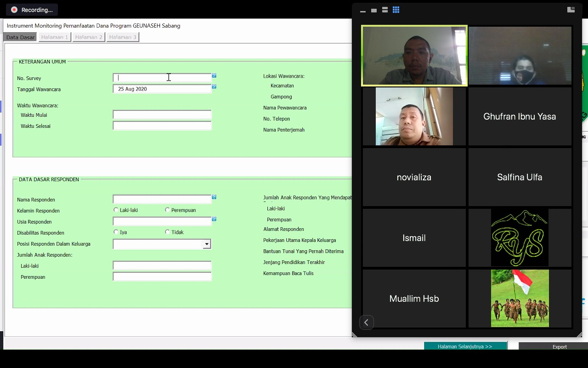This screenshot has width=588, height=368.
Task: Click the exit floating panel icon at top right
Action: [x=571, y=10]
